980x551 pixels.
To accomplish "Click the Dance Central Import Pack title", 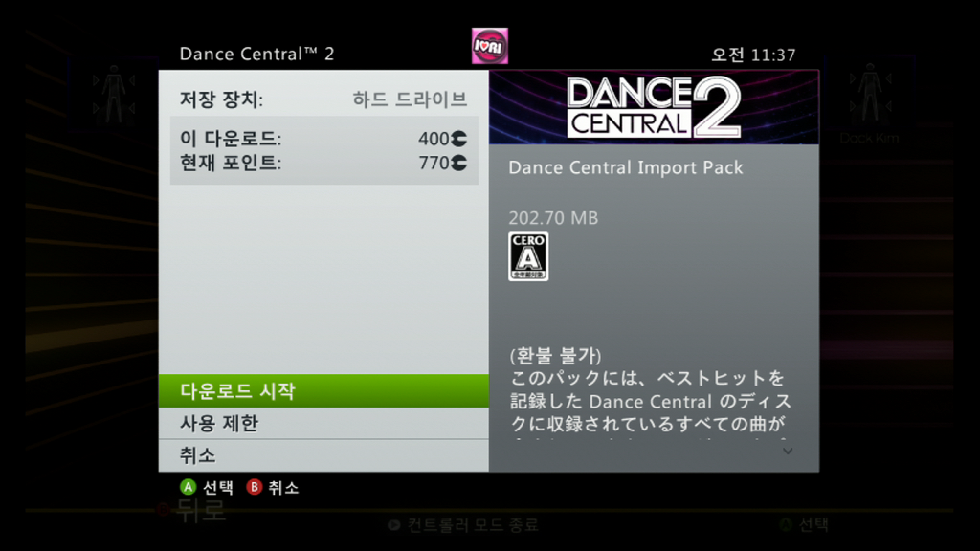I will pos(626,167).
